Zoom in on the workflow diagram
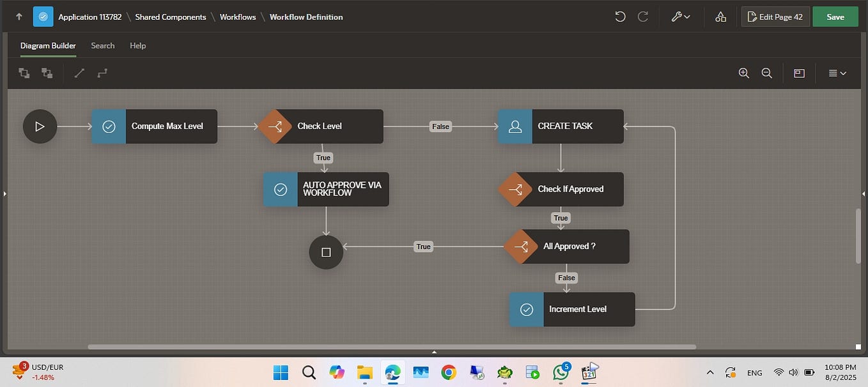 [x=744, y=73]
